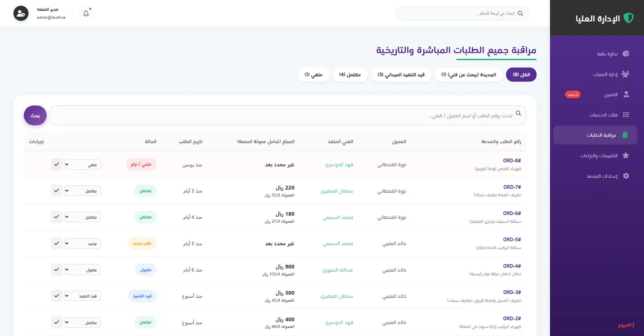Image resolution: width=644 pixels, height=336 pixels.
Task: Confirm status checkmark for order ORD-5
Action: click(57, 243)
